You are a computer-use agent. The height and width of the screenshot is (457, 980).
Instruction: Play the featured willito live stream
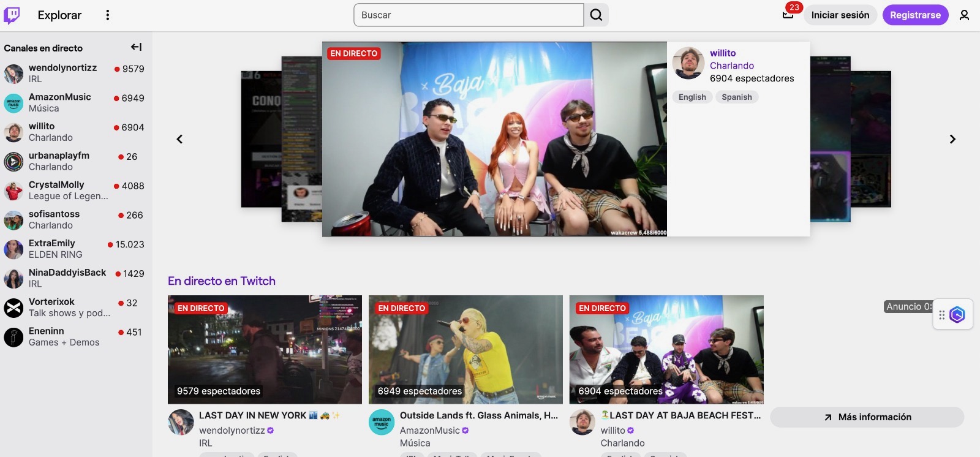[494, 139]
